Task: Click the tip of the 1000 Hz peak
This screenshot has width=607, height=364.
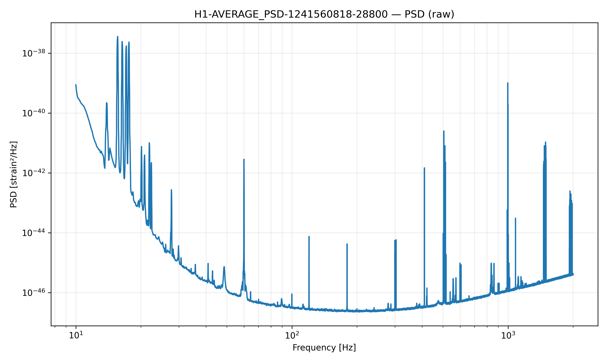Action: tap(508, 83)
